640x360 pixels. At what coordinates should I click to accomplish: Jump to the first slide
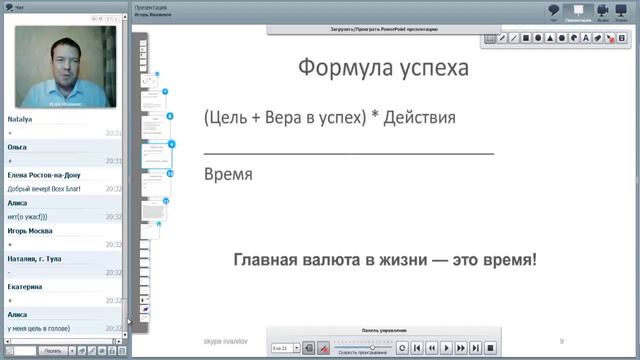417,348
